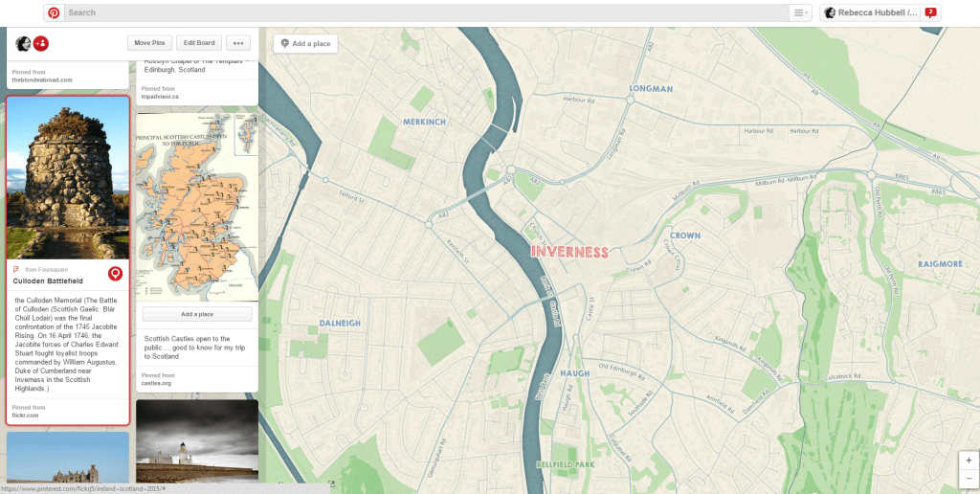Open the three-dots more options button
The height and width of the screenshot is (494, 980).
pyautogui.click(x=238, y=43)
